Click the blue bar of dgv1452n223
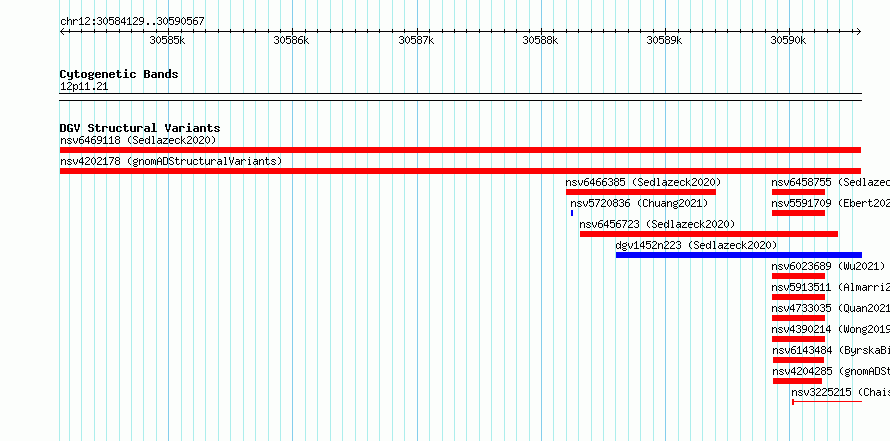The image size is (890, 441). point(738,255)
